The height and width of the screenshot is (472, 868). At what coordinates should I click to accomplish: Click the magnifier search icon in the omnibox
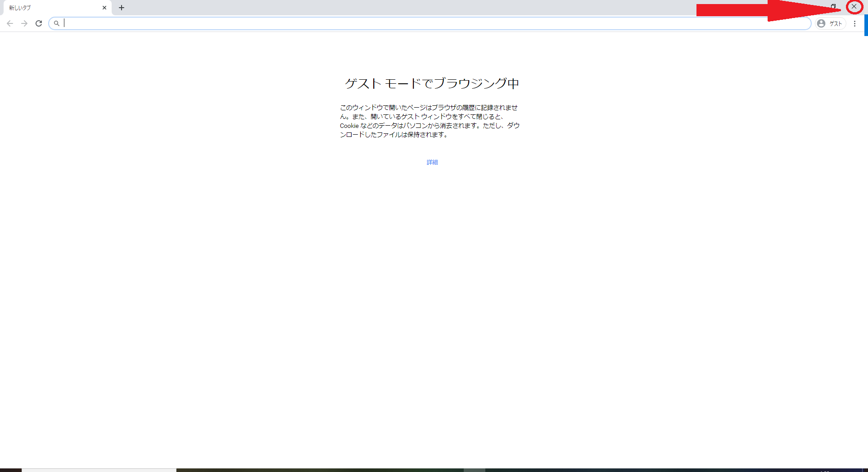pyautogui.click(x=57, y=23)
